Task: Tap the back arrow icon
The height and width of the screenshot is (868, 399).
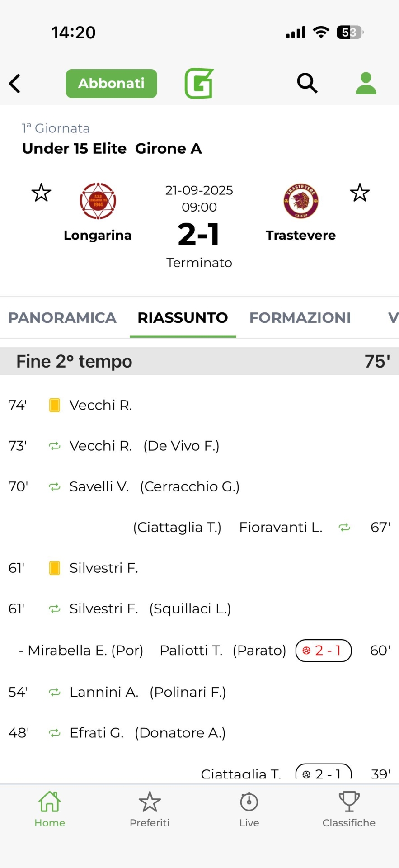Action: pos(15,84)
